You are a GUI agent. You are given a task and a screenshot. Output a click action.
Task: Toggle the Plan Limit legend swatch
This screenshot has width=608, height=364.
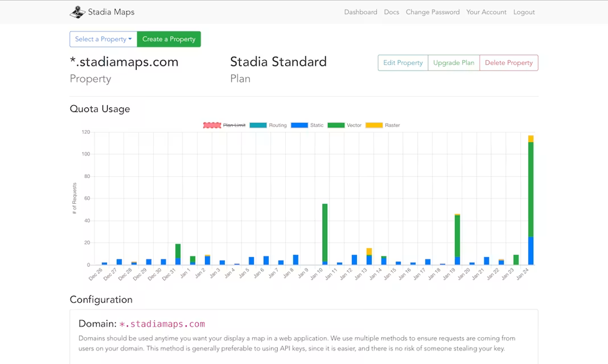coord(212,125)
